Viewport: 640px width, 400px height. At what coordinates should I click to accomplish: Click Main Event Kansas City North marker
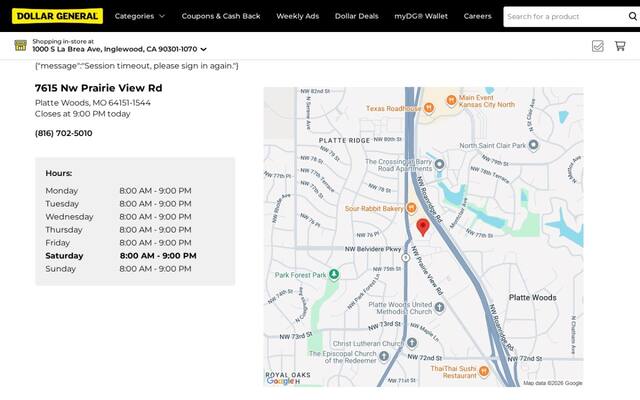[x=451, y=100]
